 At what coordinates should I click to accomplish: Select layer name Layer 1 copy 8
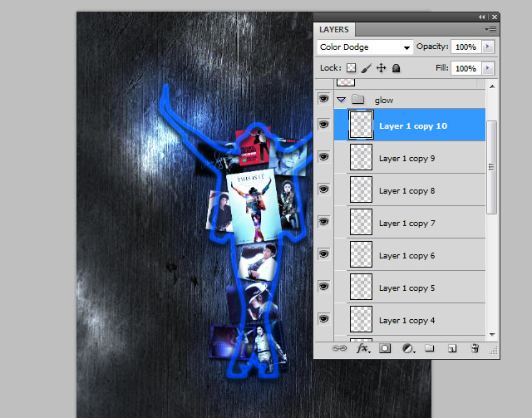[x=406, y=190]
